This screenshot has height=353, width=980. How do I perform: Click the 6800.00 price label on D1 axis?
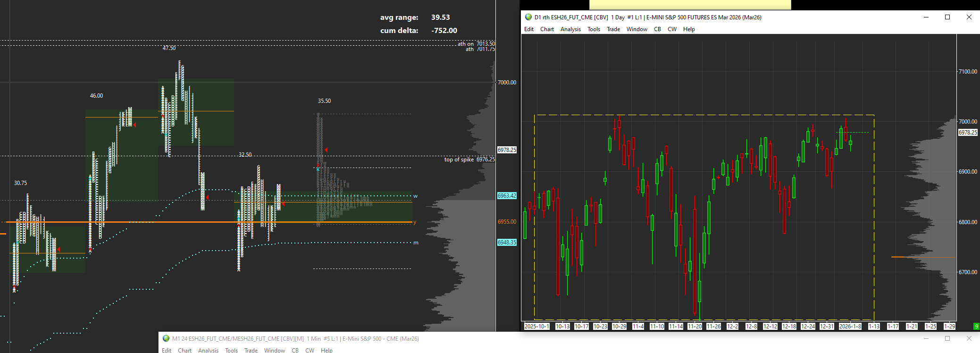point(968,222)
